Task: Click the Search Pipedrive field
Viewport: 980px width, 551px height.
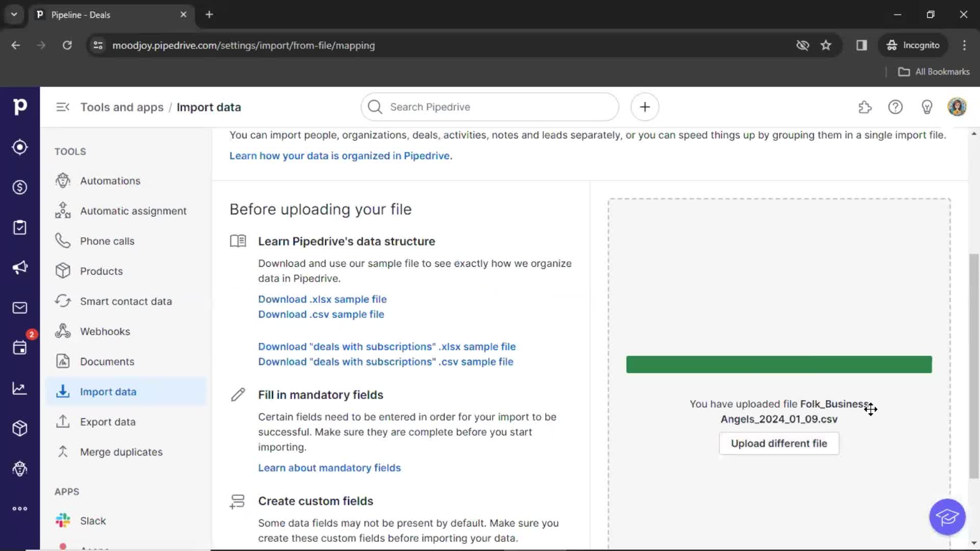Action: (490, 107)
